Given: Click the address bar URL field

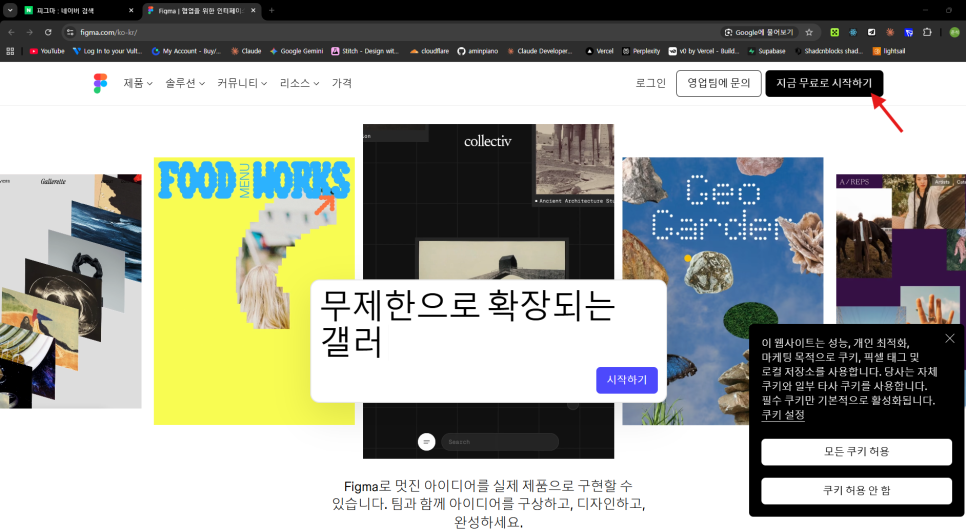Looking at the screenshot, I should tap(394, 32).
